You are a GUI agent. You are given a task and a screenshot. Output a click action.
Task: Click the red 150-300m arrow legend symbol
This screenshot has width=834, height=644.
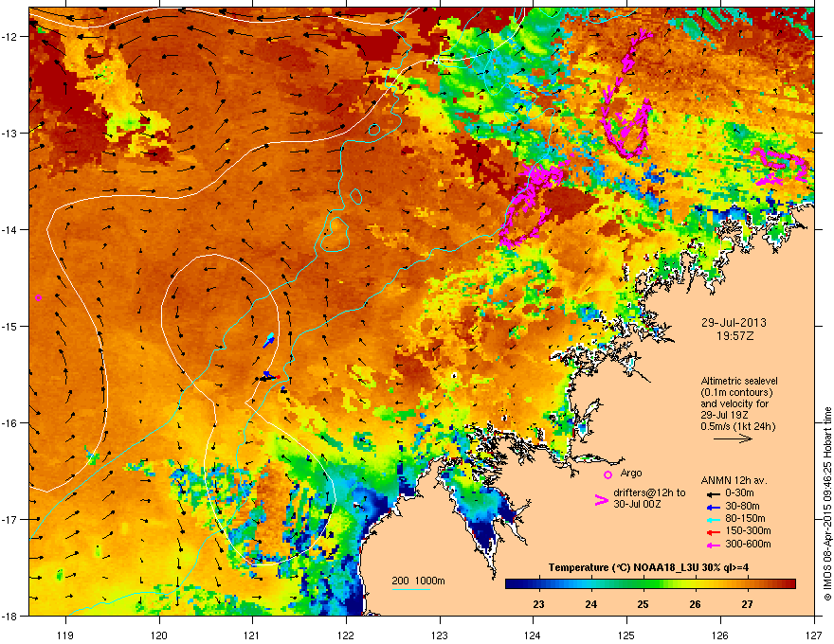713,532
